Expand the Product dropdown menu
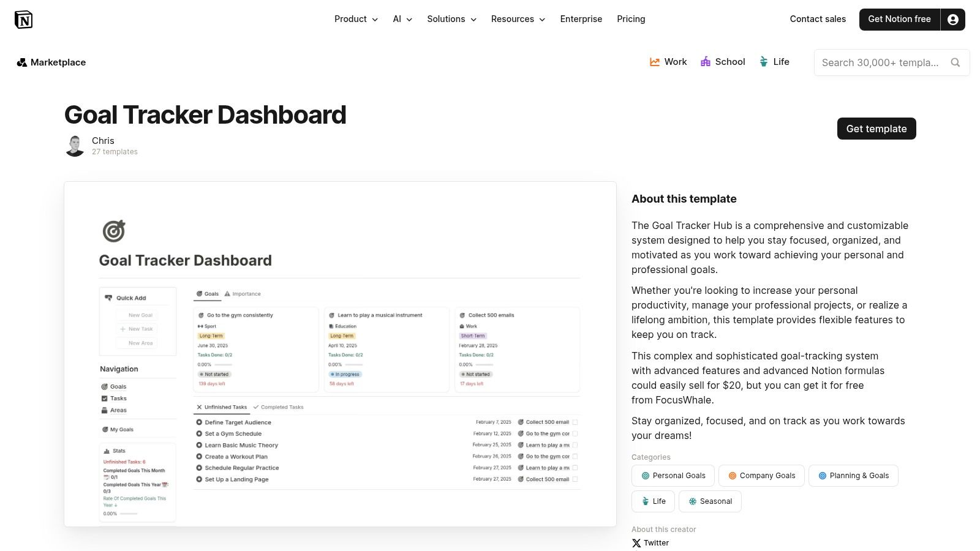This screenshot has height=551, width=980. pyautogui.click(x=356, y=19)
